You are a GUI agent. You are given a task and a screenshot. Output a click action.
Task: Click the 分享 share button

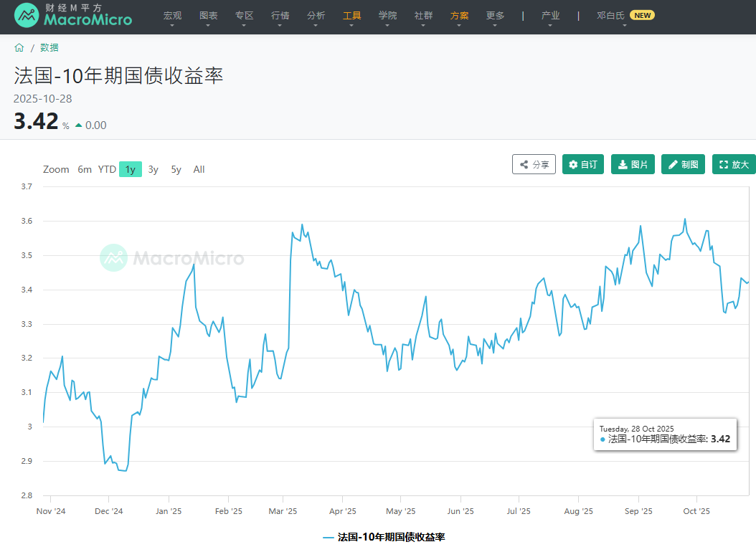point(534,164)
